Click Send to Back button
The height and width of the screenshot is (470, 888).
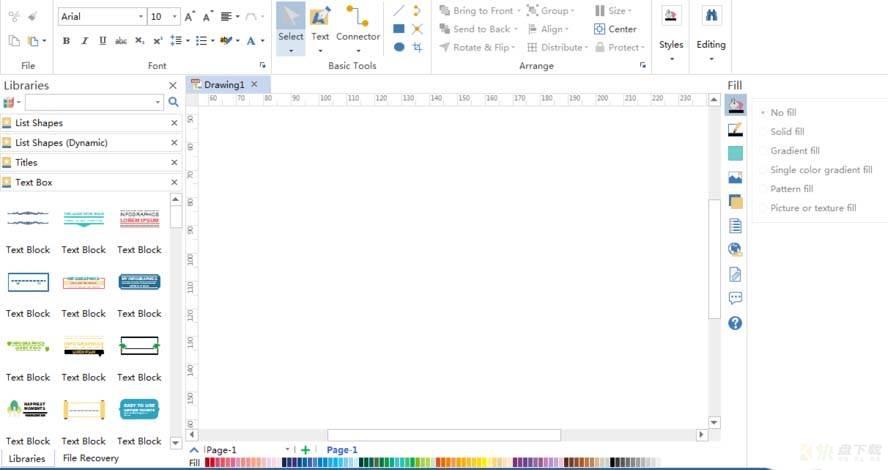coord(479,29)
